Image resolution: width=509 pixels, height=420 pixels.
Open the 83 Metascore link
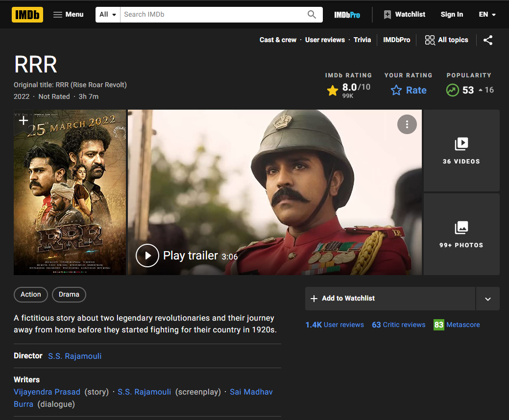pyautogui.click(x=457, y=325)
